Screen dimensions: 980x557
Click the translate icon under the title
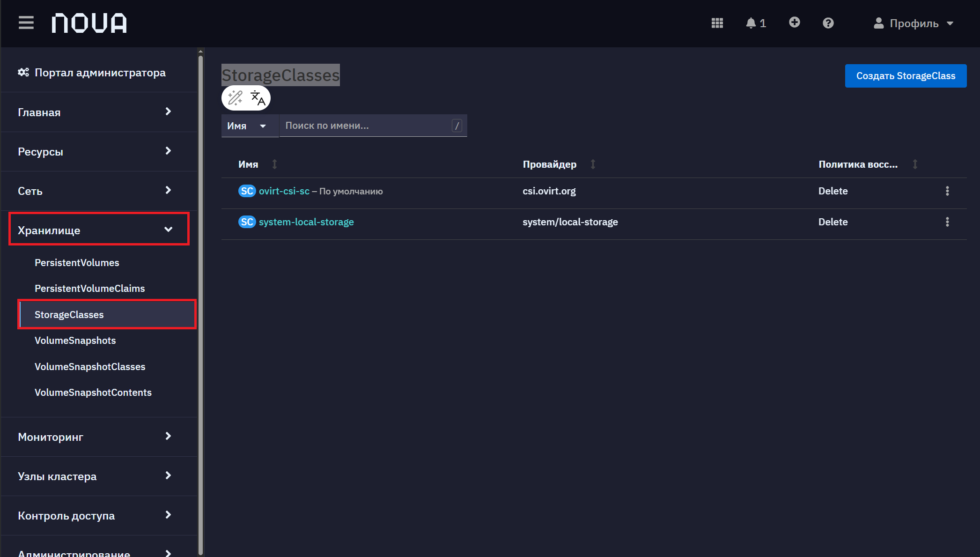point(258,98)
